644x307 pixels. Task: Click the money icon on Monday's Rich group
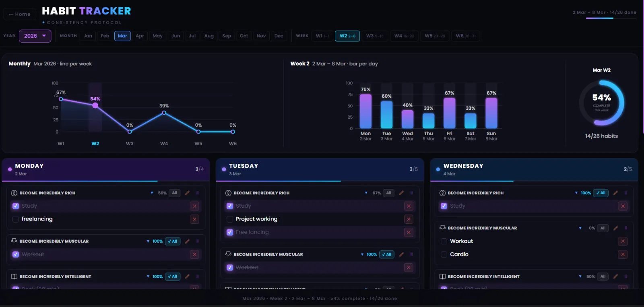tap(14, 193)
